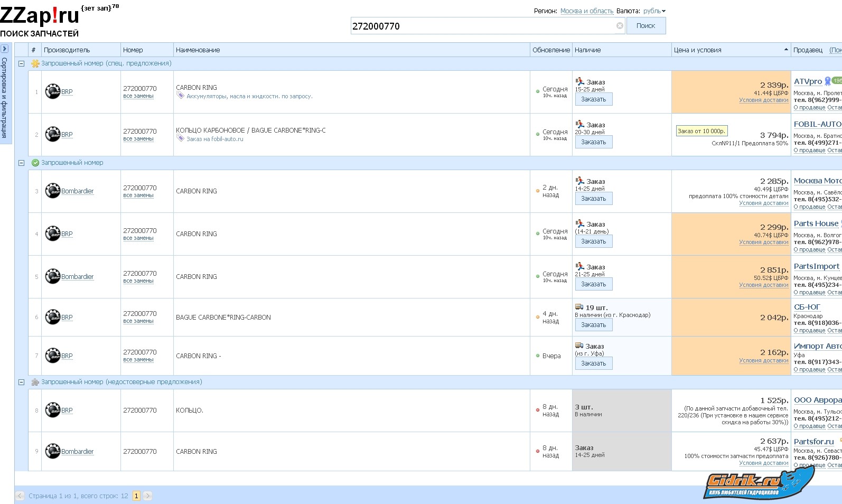Sort by Обновление column header

[551, 50]
